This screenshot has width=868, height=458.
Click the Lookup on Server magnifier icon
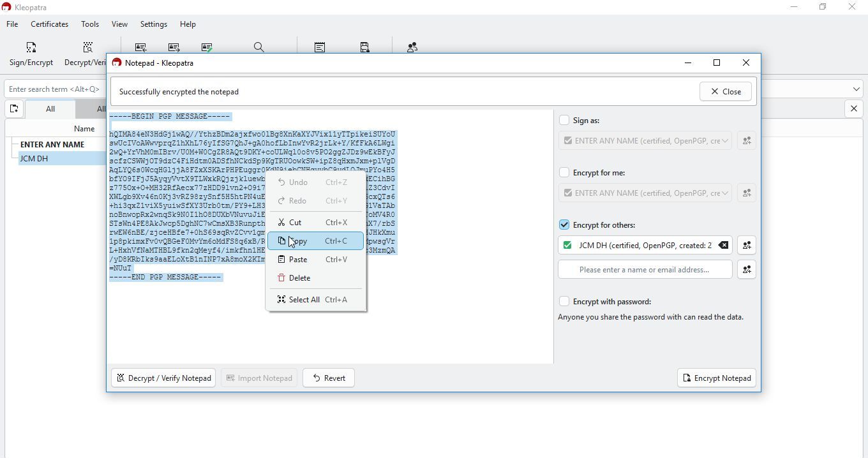(x=258, y=47)
